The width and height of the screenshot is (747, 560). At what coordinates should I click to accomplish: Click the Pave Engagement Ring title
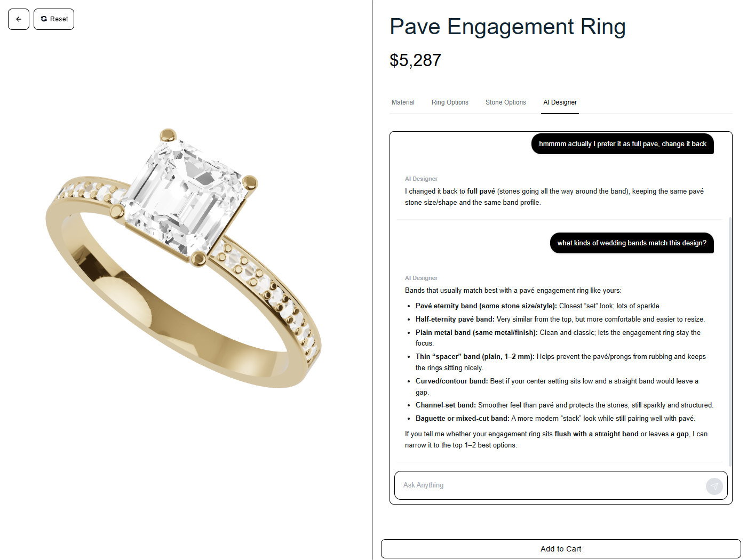pyautogui.click(x=507, y=27)
